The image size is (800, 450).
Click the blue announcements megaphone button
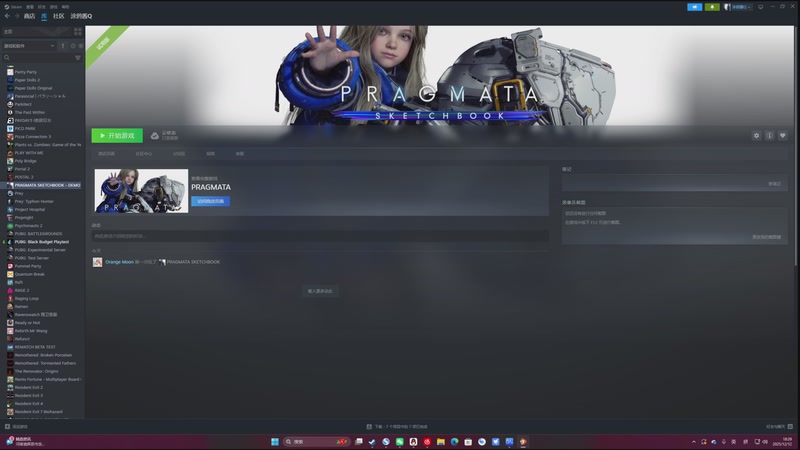[x=694, y=7]
